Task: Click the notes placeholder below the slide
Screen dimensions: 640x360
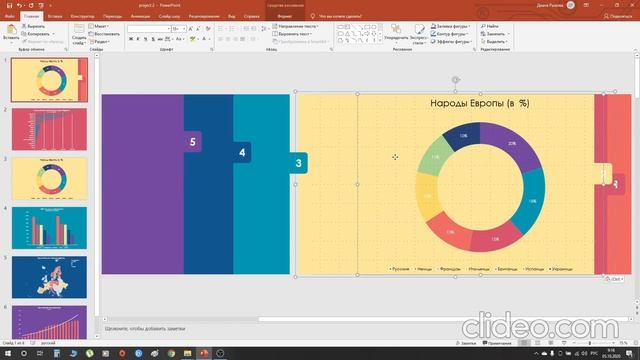Action: [x=145, y=329]
